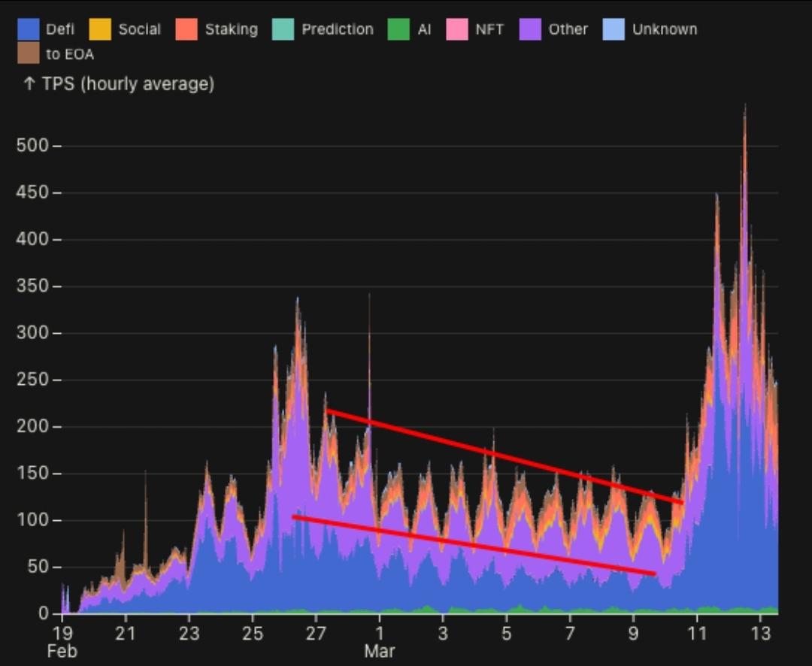812x666 pixels.
Task: Click the pink NFT legend swatch
Action: (x=456, y=29)
